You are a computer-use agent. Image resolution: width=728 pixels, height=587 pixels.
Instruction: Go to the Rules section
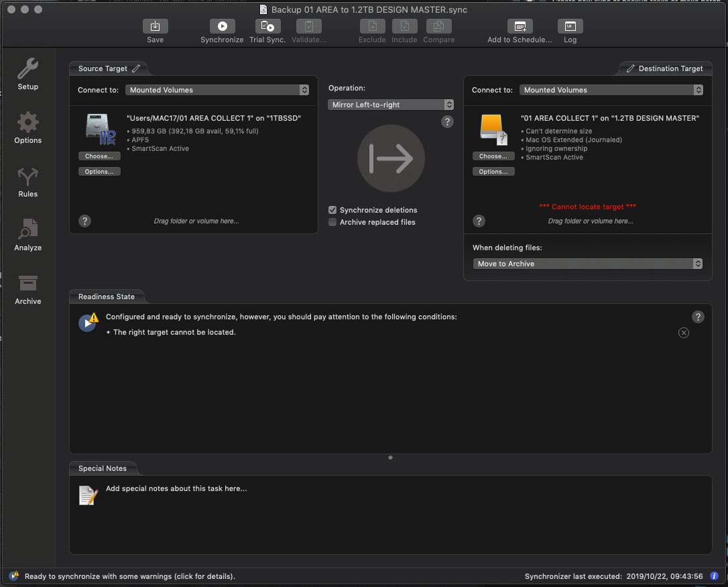point(27,182)
